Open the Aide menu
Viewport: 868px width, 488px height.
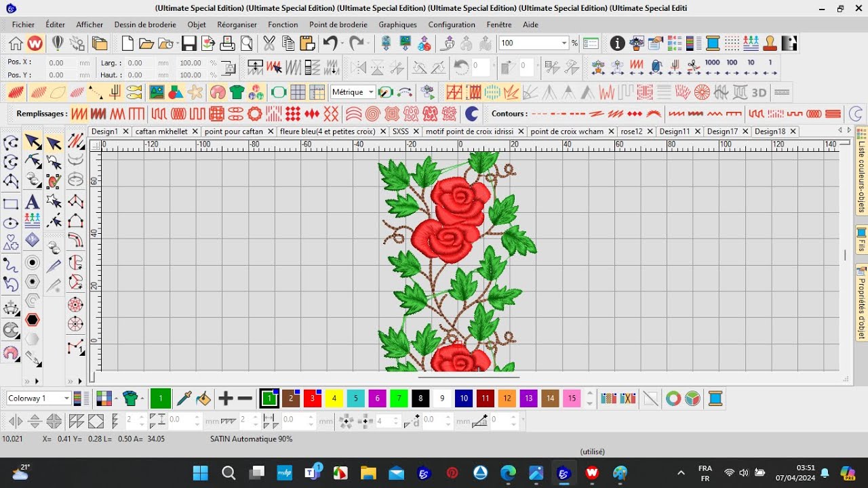[x=530, y=24]
